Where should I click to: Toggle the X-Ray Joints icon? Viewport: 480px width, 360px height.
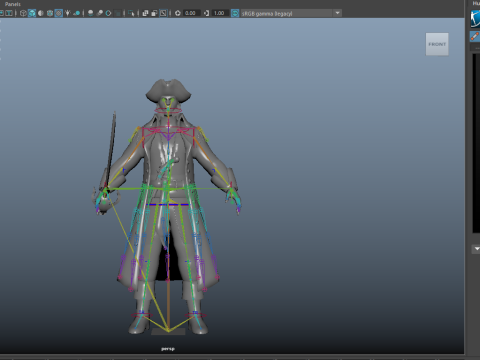point(163,13)
